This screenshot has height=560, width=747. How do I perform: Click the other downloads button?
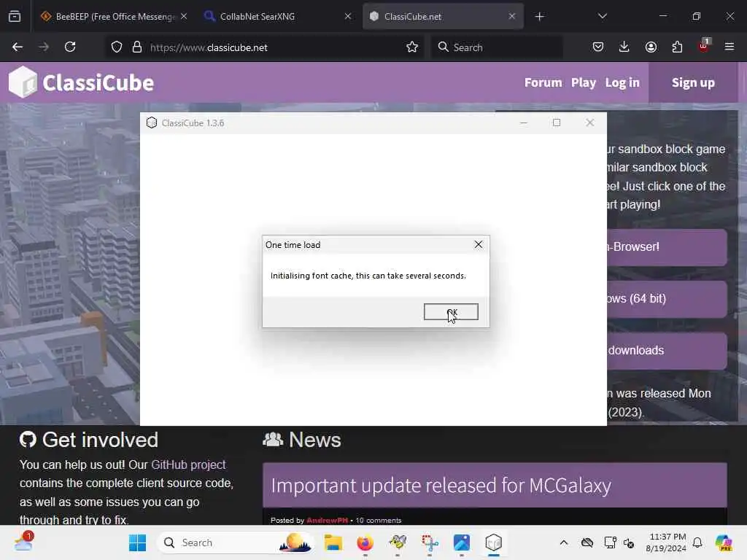pyautogui.click(x=667, y=351)
